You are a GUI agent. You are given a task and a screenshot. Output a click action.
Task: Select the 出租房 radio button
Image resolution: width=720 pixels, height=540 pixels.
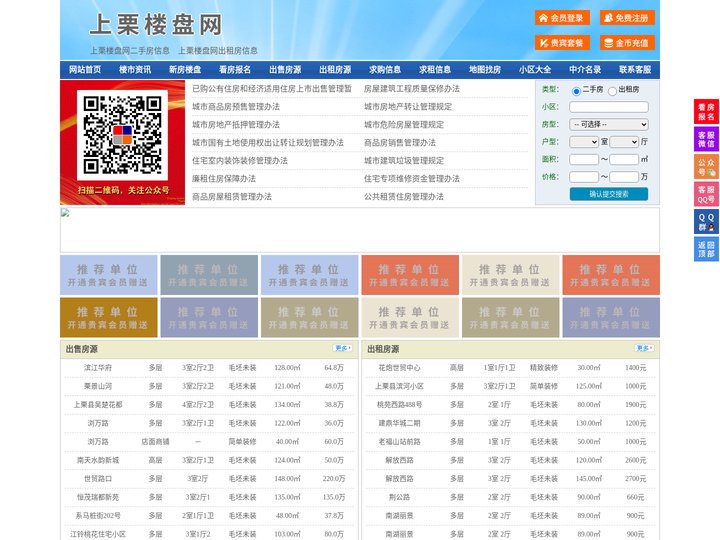pyautogui.click(x=612, y=91)
